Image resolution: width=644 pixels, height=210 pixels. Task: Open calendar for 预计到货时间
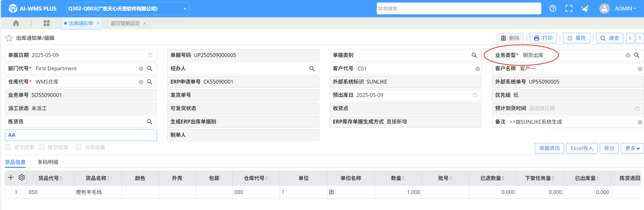(x=637, y=108)
